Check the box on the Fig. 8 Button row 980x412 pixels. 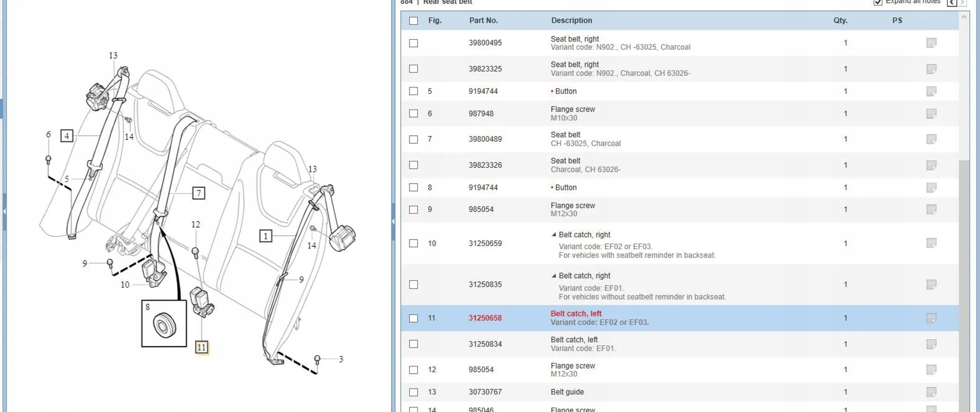[x=414, y=188]
